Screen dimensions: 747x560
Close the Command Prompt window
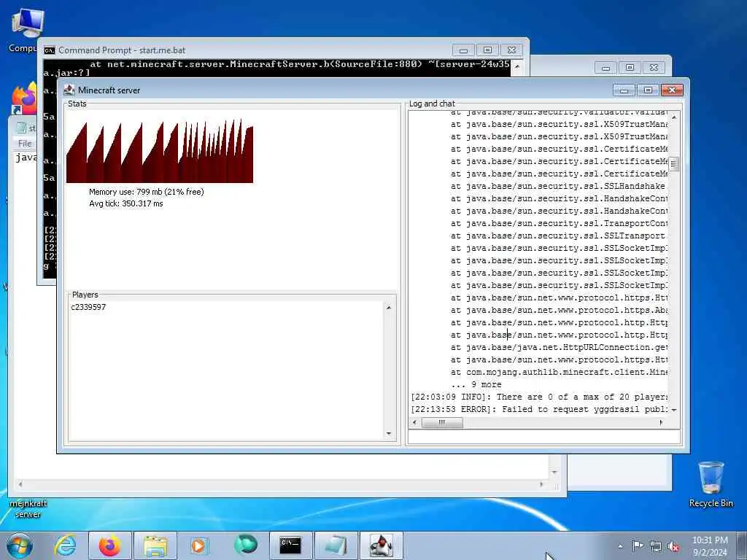511,50
